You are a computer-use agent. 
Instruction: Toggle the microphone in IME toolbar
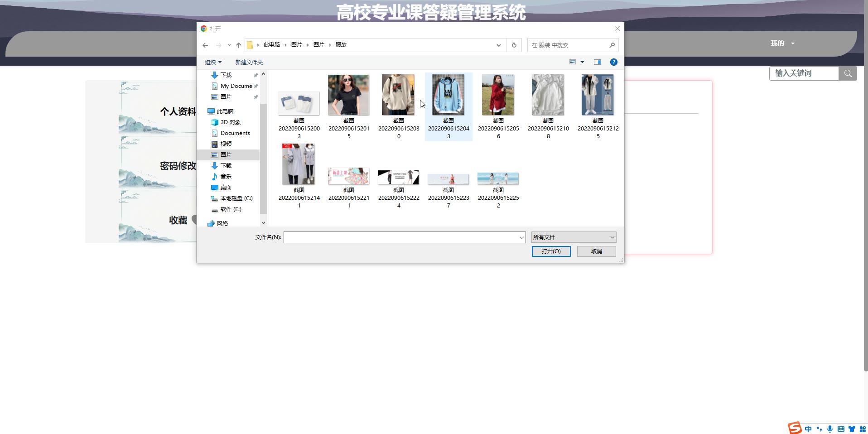[829, 429]
